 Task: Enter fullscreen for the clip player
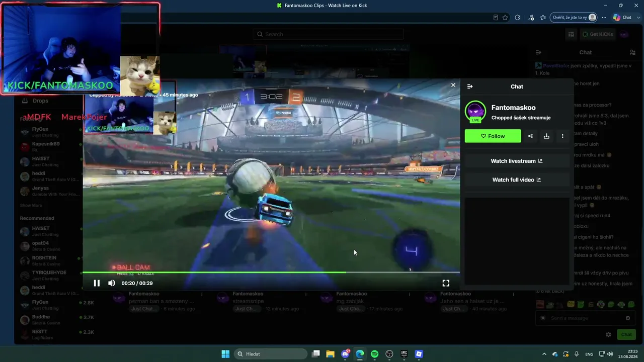click(x=446, y=283)
